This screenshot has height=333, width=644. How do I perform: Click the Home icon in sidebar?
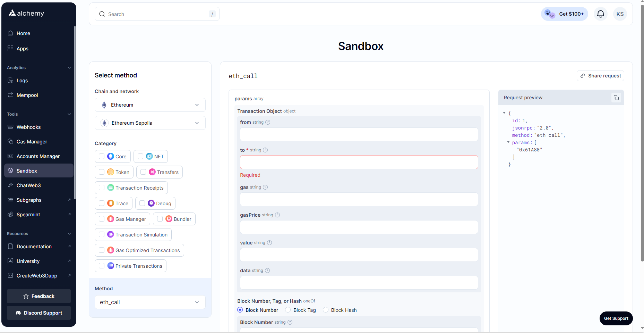(10, 33)
